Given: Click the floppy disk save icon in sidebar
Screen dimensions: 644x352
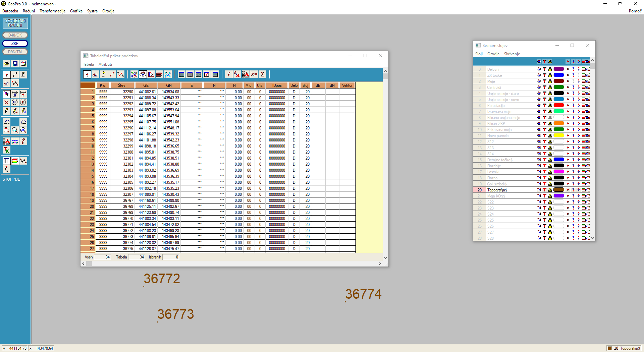Looking at the screenshot, I should 15,64.
